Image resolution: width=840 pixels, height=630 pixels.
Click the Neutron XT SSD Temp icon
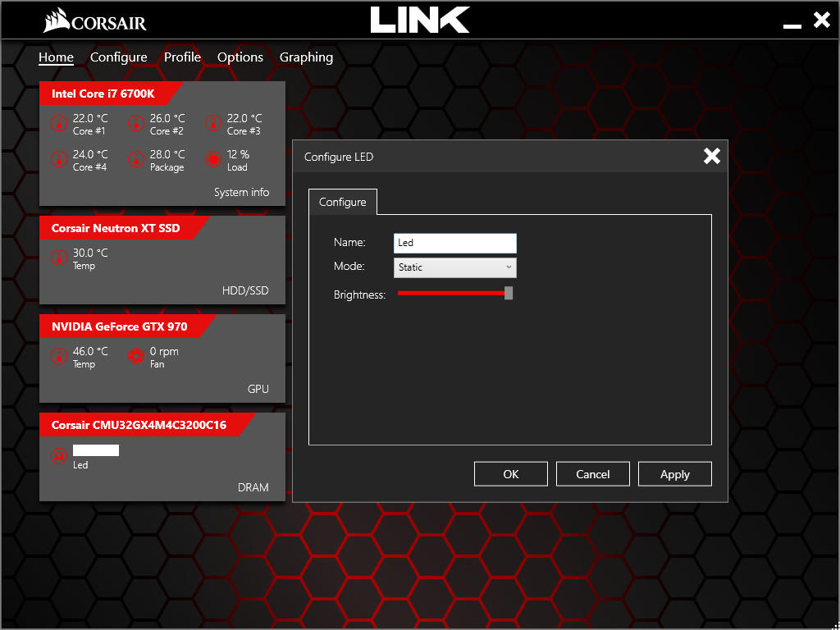coord(59,258)
